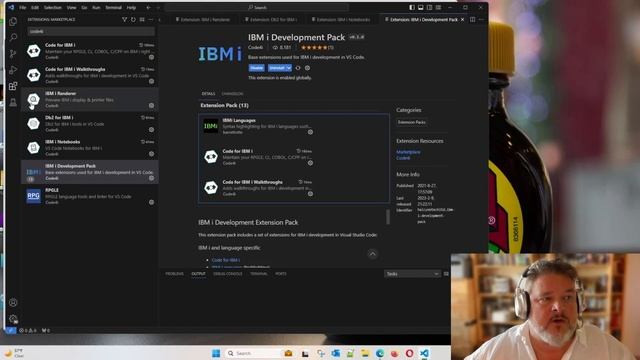Open the Marketplace resource link
This screenshot has height=360, width=640.
tap(408, 152)
